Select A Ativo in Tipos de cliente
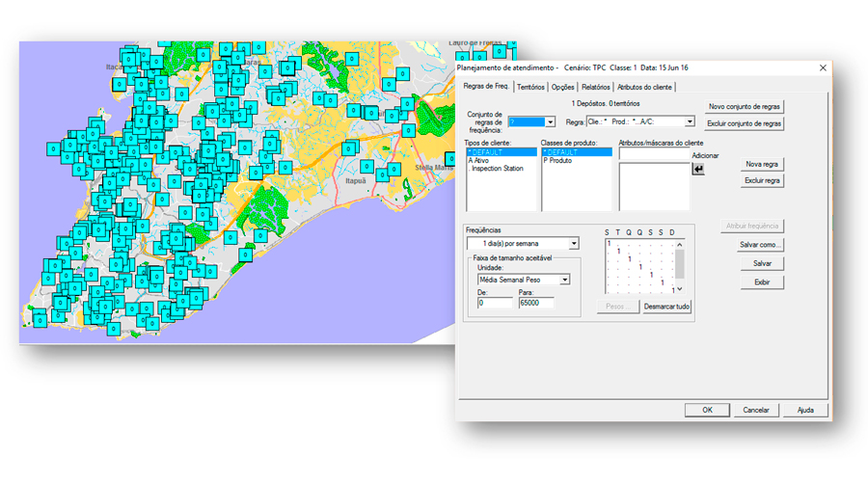 479,160
